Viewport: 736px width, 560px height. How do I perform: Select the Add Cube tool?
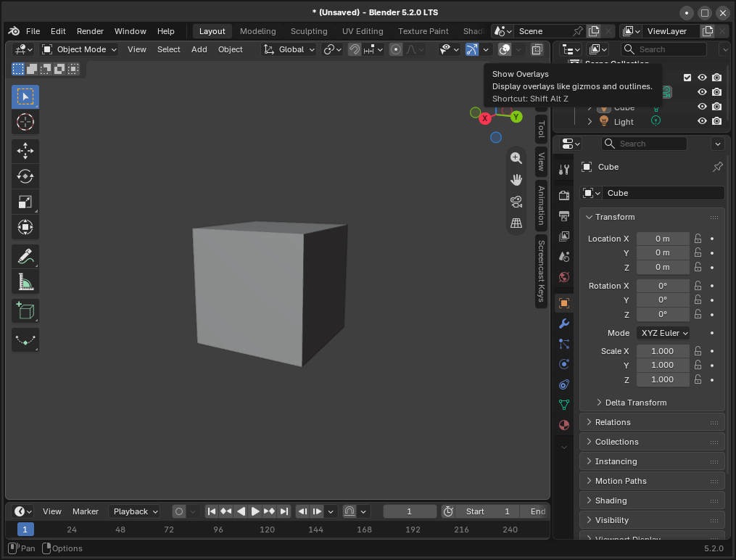[x=25, y=310]
